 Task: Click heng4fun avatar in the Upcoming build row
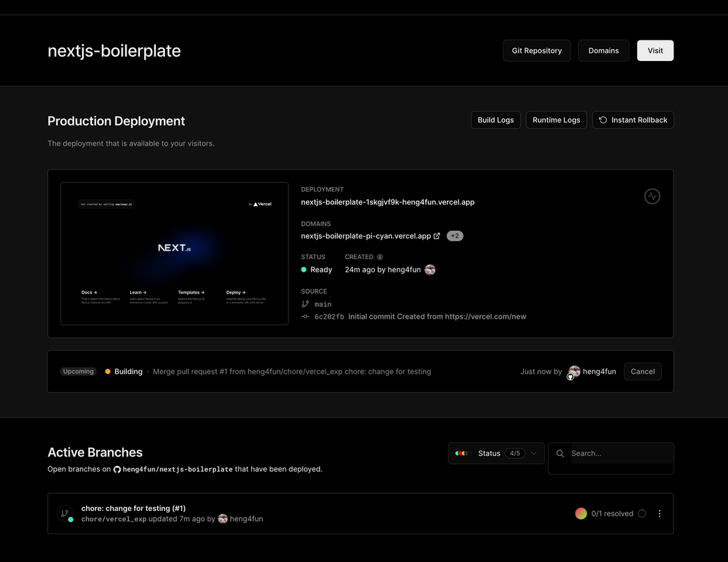[574, 371]
